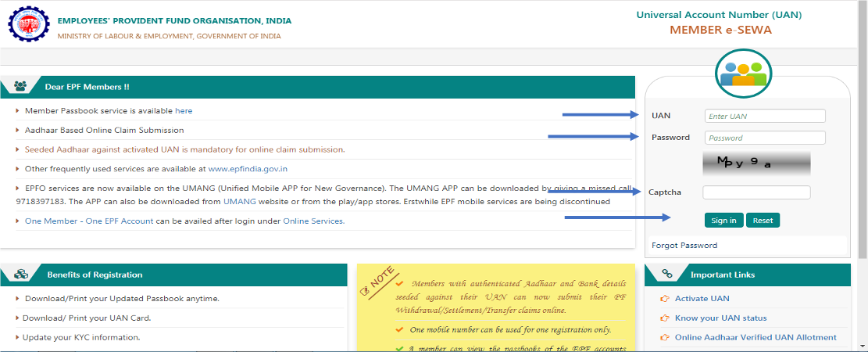Open Online Aadhaar Verified UAN Allotment link
This screenshot has height=352, width=868.
click(x=755, y=338)
